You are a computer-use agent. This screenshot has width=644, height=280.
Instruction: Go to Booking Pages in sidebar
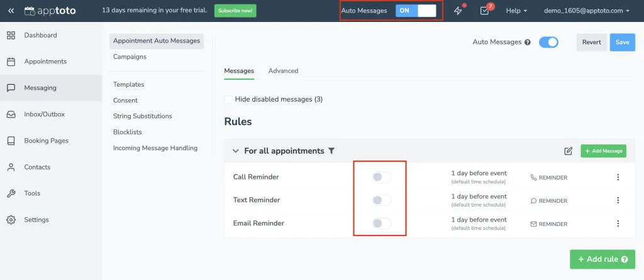47,141
